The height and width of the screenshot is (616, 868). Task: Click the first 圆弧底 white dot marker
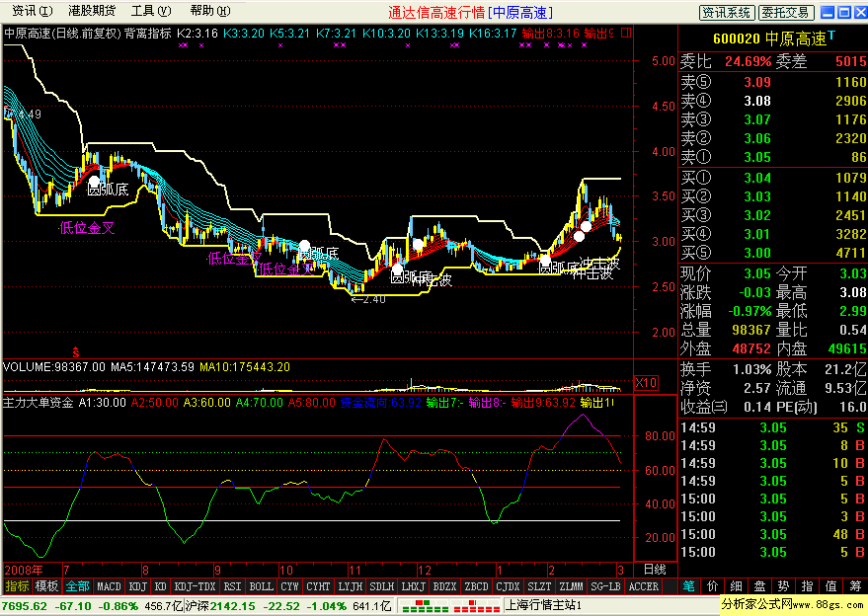pos(94,181)
